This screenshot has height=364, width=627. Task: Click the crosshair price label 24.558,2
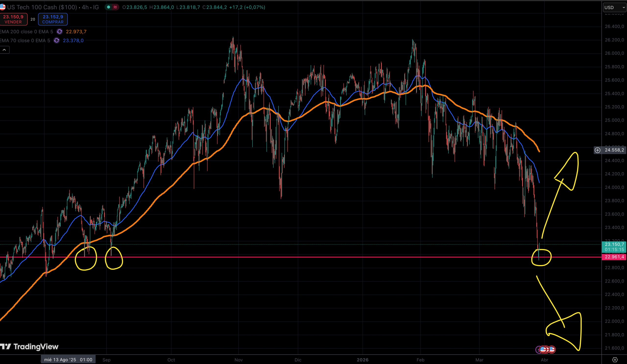pyautogui.click(x=614, y=150)
